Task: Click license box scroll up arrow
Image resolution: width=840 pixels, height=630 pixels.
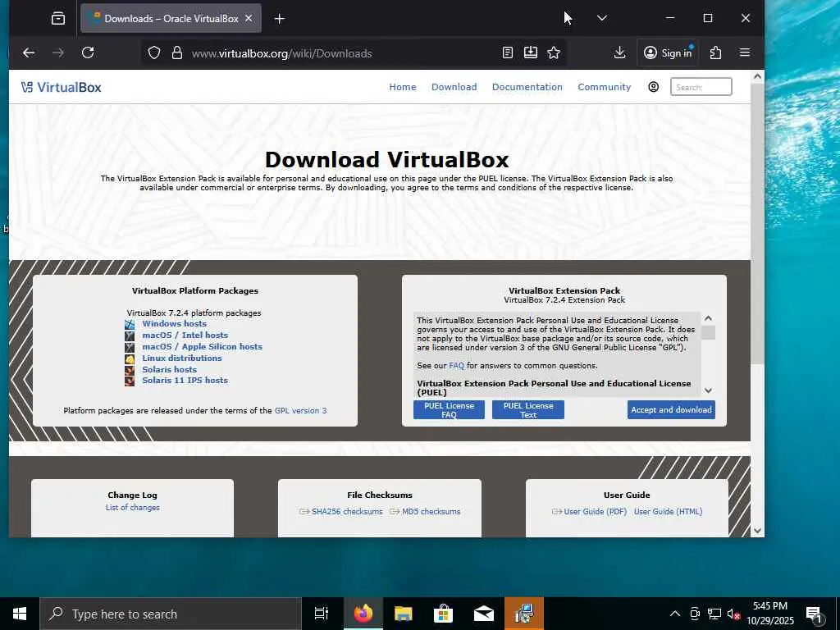Action: pyautogui.click(x=708, y=318)
